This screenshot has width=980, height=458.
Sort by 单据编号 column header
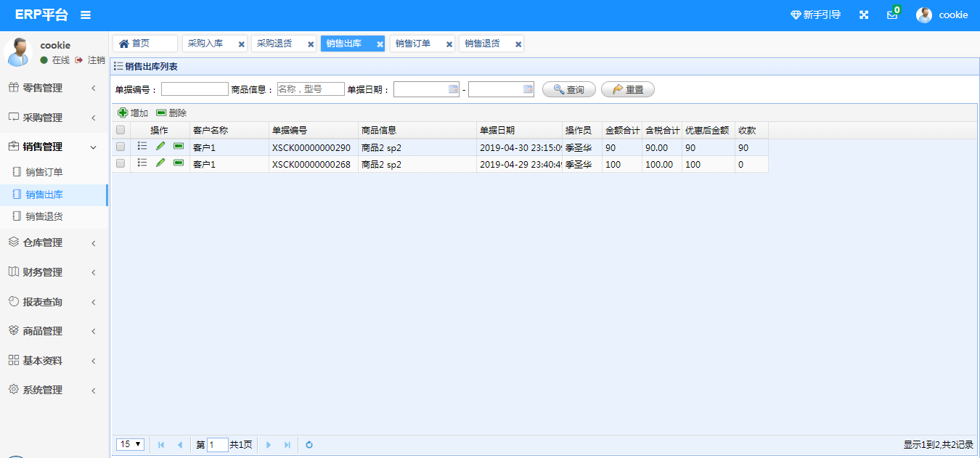(x=314, y=131)
